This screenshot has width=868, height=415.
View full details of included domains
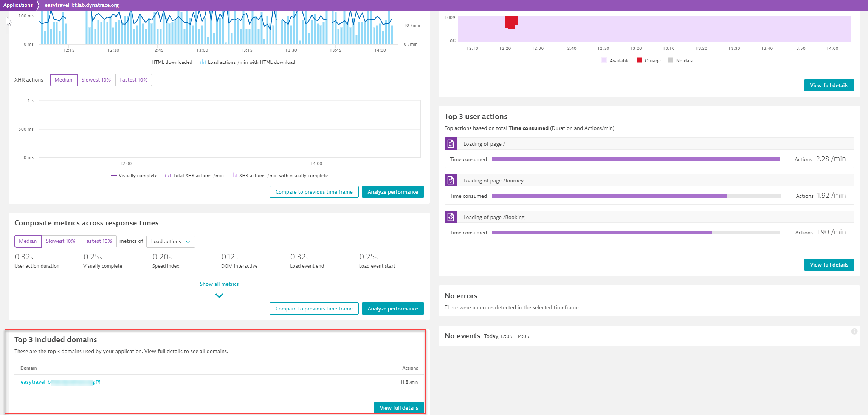pos(399,408)
